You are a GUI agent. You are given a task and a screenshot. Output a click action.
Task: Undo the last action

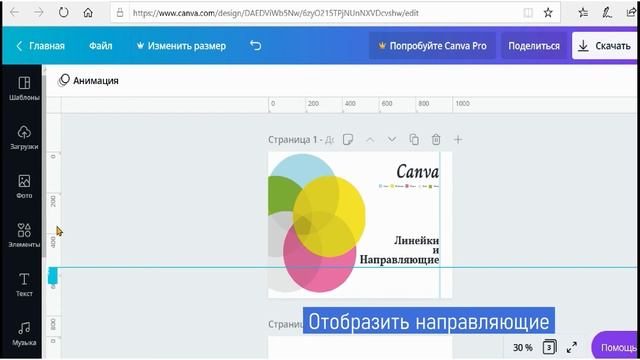click(x=256, y=45)
